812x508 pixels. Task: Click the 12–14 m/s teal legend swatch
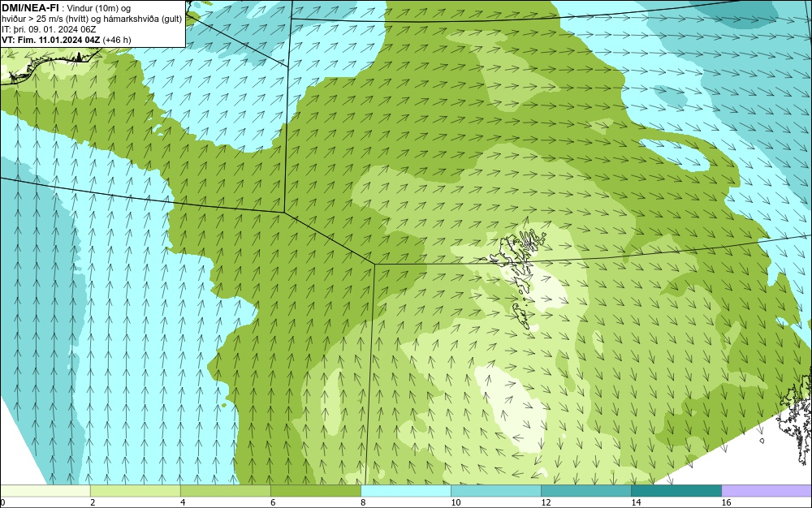[x=586, y=490]
